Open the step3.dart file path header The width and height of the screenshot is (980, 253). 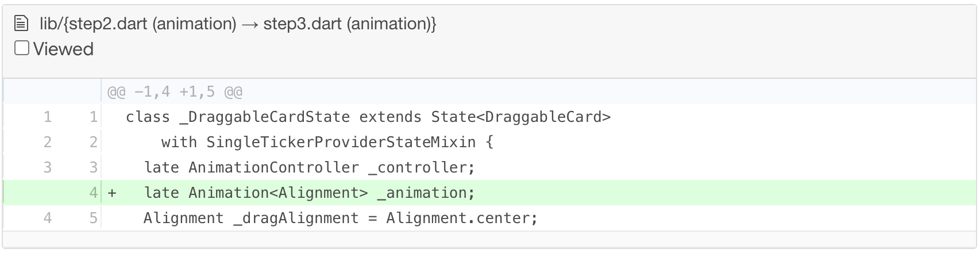[x=238, y=24]
